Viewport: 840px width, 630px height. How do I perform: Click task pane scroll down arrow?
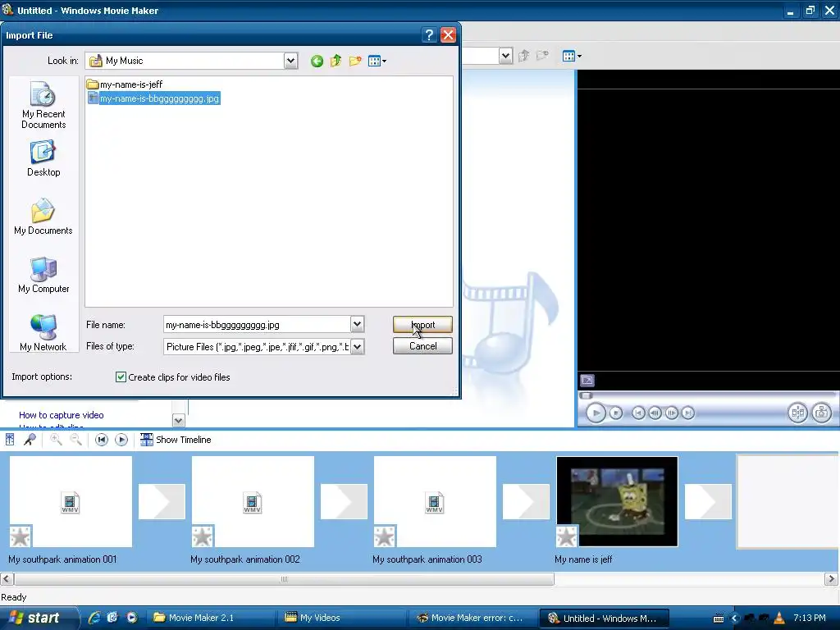[x=178, y=421]
